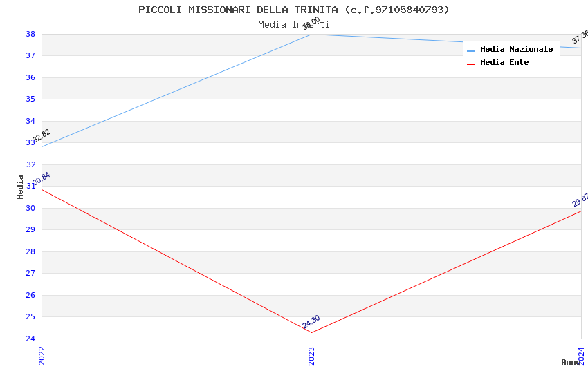Click the 2022 x-axis year label

coord(42,356)
